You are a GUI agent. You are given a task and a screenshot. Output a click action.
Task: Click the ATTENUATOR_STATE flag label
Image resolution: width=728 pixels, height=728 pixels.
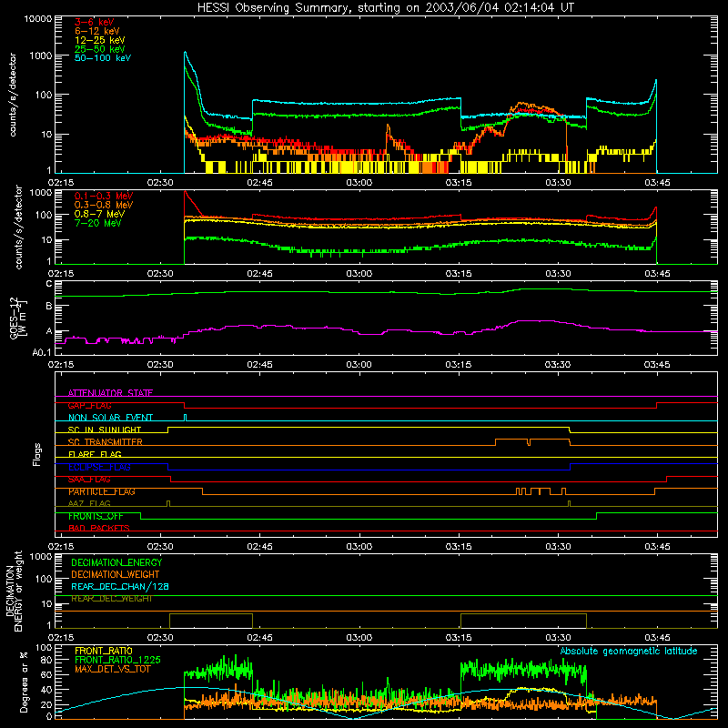pos(110,393)
